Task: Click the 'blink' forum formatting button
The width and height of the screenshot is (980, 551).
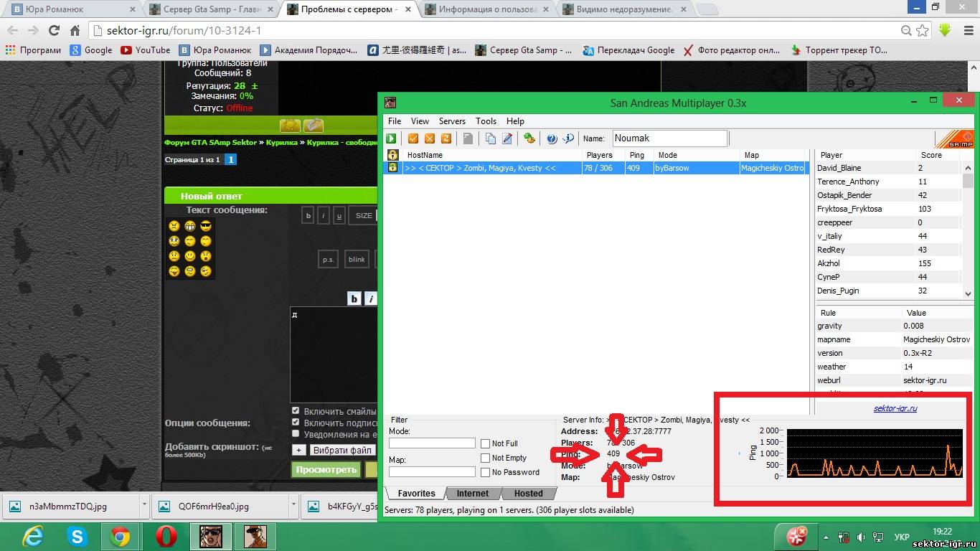Action: pyautogui.click(x=357, y=260)
